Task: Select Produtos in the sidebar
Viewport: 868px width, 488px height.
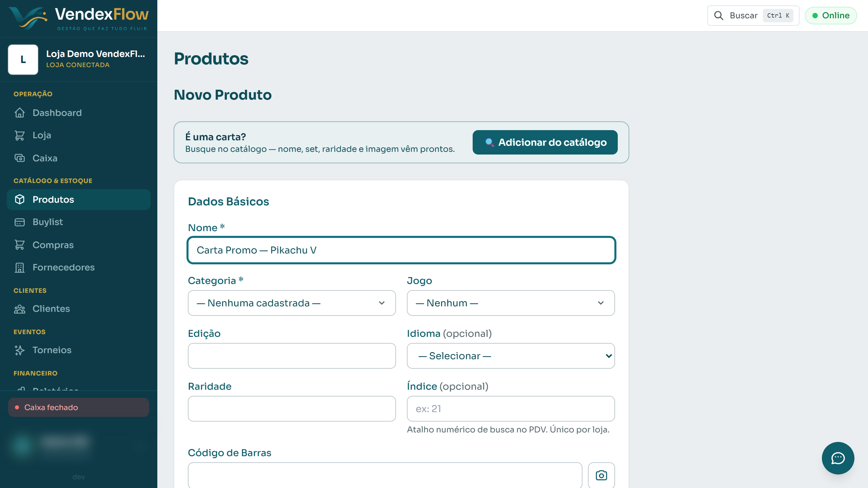Action: pos(79,200)
